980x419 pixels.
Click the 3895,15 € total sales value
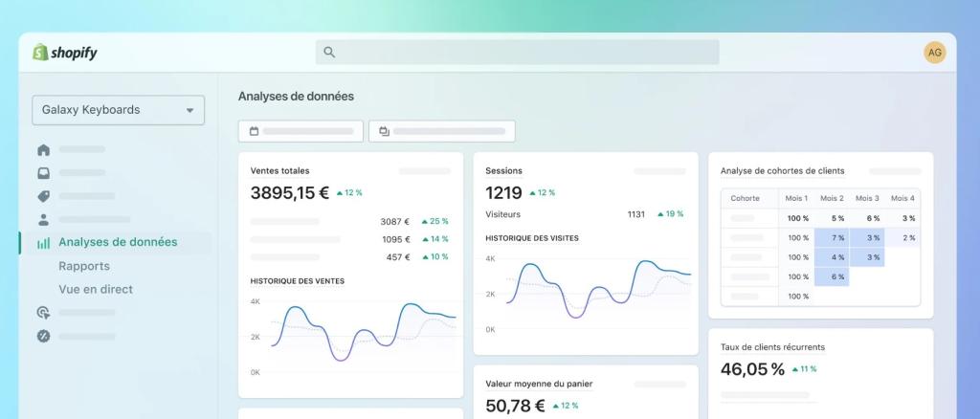289,192
